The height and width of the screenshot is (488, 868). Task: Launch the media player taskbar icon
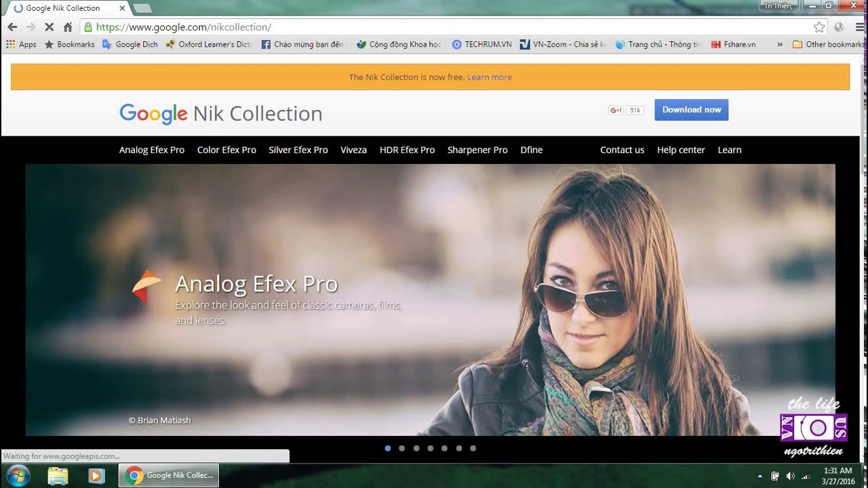[96, 475]
